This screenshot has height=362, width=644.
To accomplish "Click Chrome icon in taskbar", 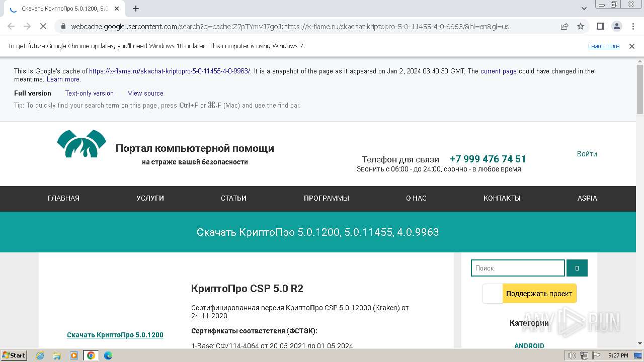I will (x=91, y=355).
